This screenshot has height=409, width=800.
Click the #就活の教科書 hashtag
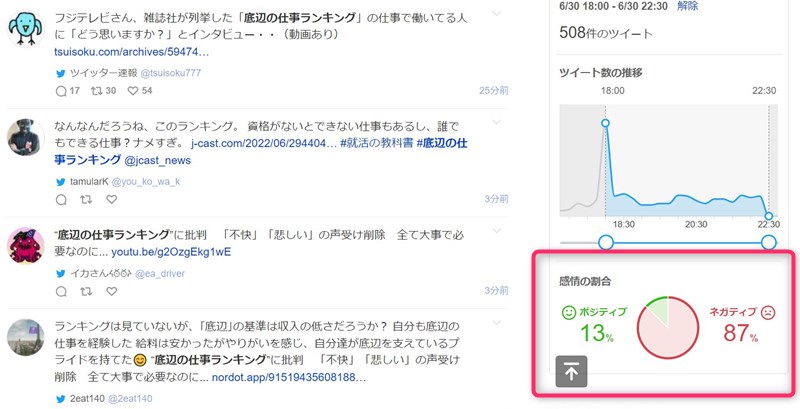pyautogui.click(x=377, y=143)
